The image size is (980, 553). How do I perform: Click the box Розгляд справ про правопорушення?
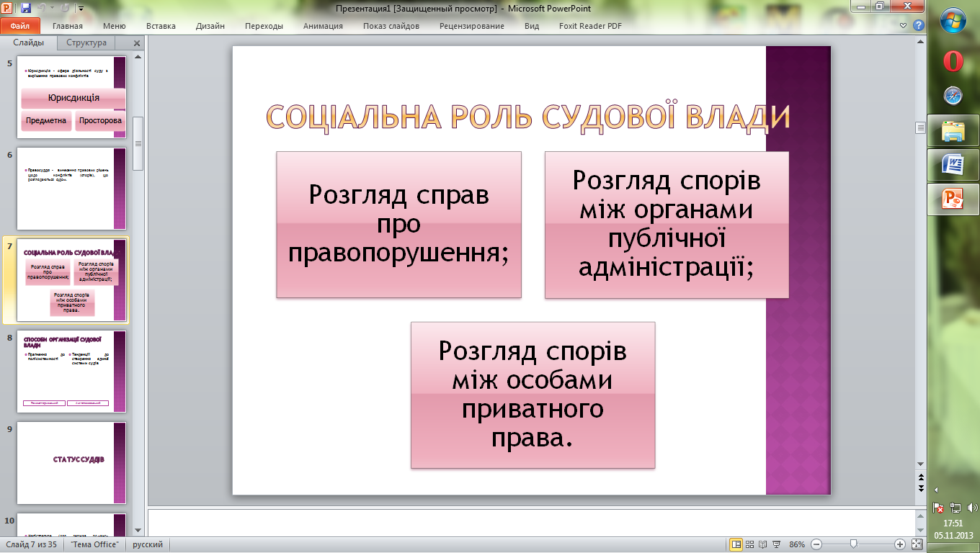click(398, 225)
